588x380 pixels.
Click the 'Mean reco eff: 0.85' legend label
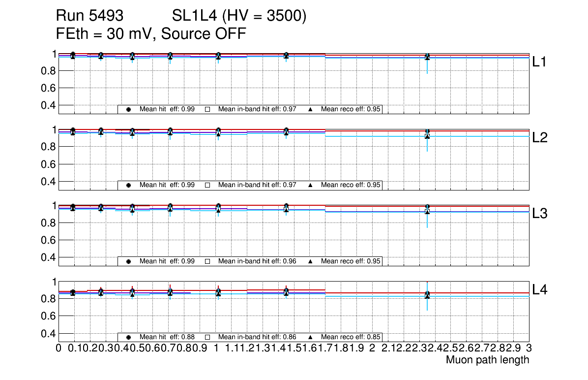tap(351, 337)
